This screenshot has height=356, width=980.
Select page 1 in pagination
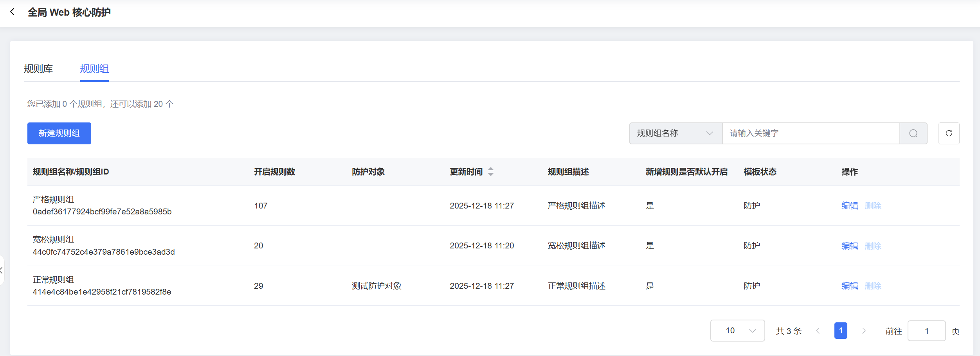841,331
